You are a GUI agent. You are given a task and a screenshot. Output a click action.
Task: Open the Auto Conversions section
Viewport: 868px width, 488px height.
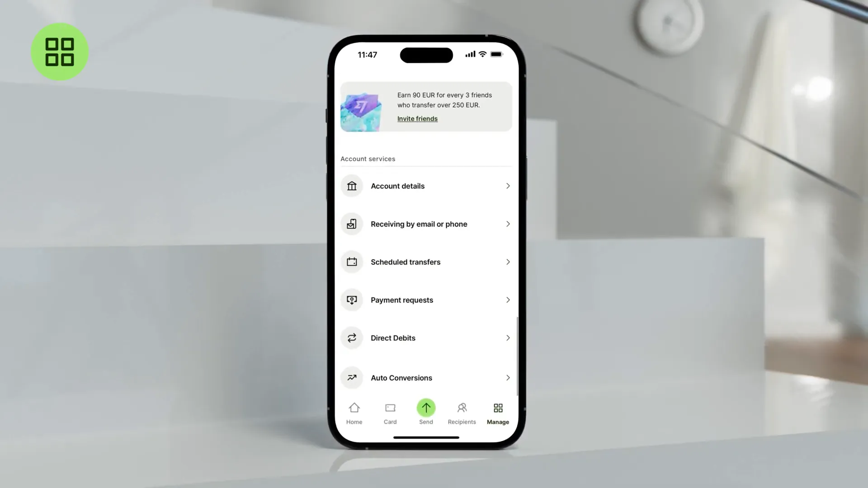(425, 377)
